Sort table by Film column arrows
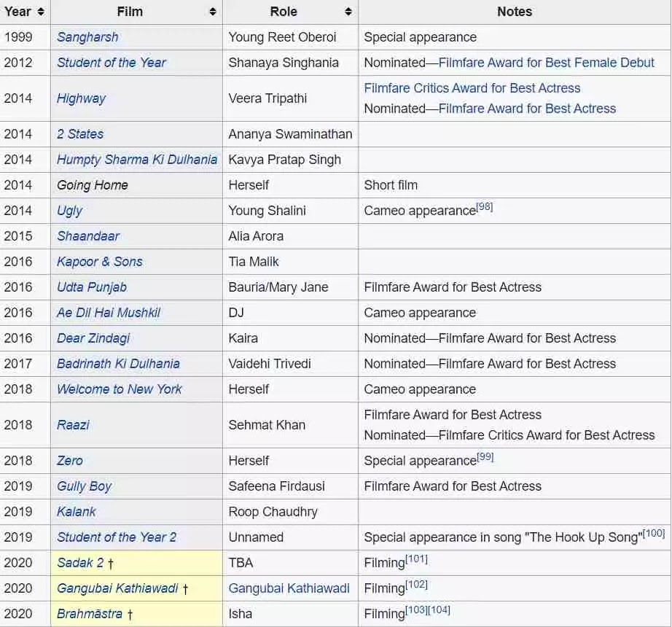The width and height of the screenshot is (672, 627). tap(213, 12)
